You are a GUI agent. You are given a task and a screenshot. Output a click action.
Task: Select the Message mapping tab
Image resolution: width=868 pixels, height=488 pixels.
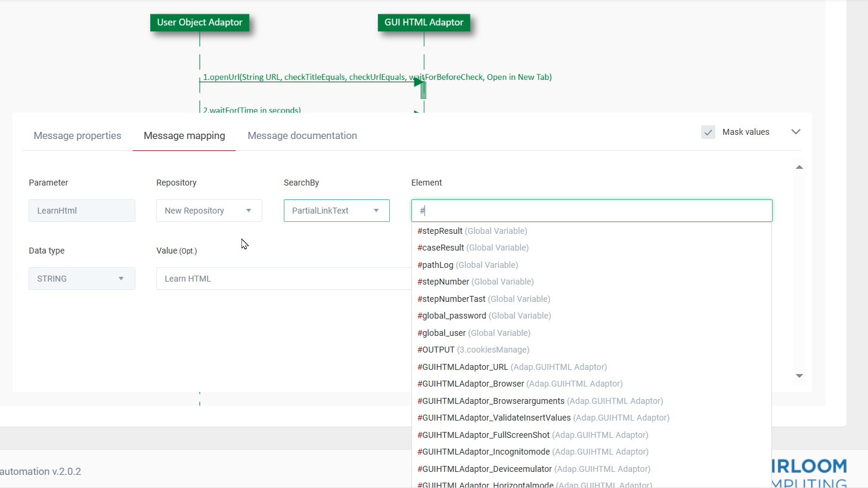pyautogui.click(x=184, y=135)
